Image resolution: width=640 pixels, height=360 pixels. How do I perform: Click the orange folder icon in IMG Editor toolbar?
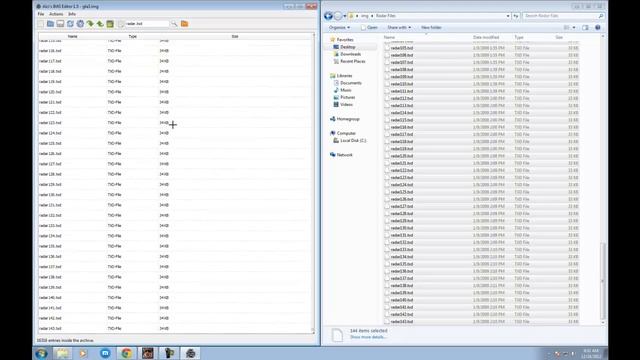pyautogui.click(x=184, y=24)
